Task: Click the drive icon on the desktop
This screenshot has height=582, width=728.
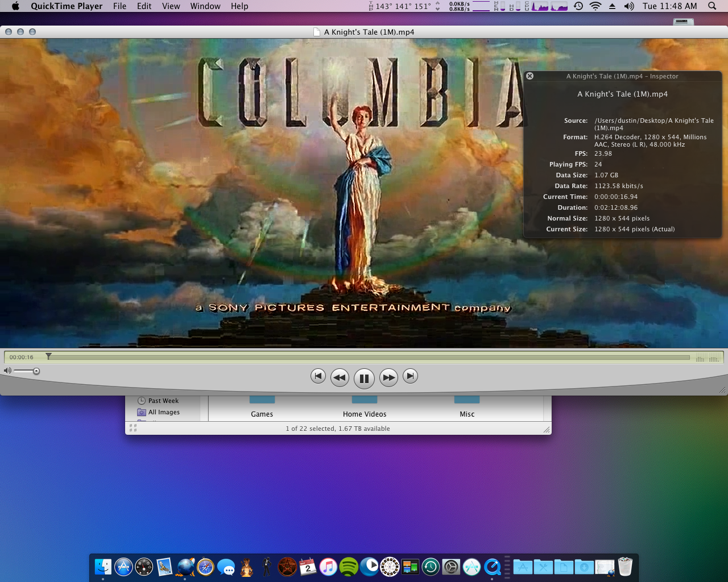Action: click(683, 22)
